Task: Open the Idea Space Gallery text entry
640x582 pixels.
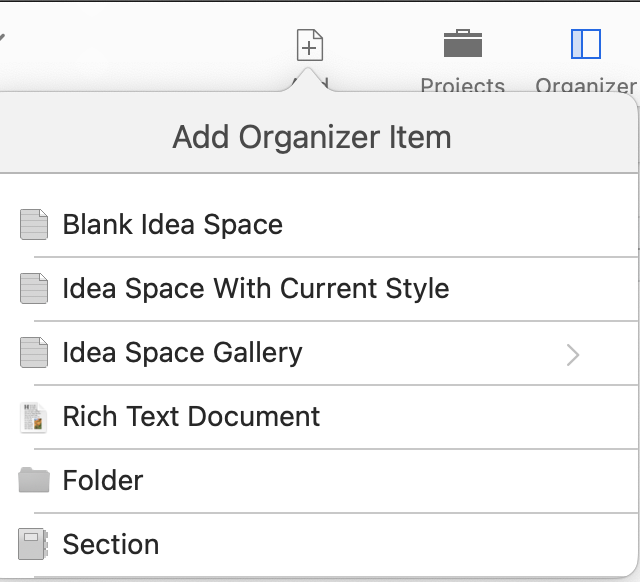Action: tap(182, 353)
